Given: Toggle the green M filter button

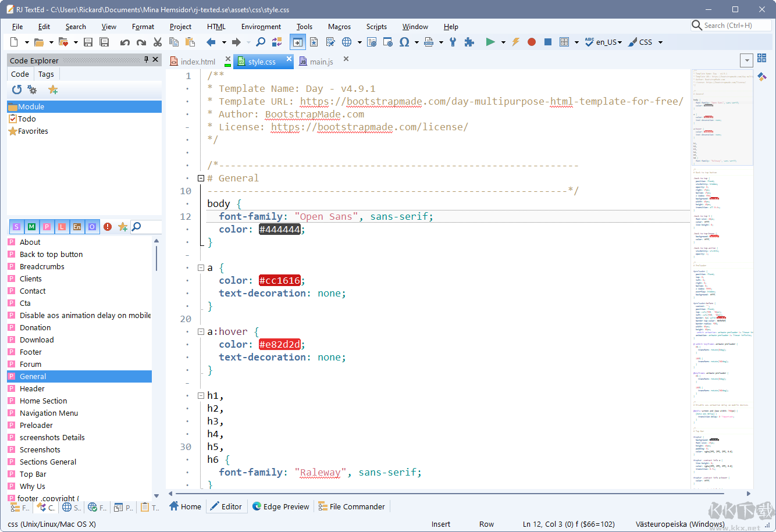Looking at the screenshot, I should point(31,227).
